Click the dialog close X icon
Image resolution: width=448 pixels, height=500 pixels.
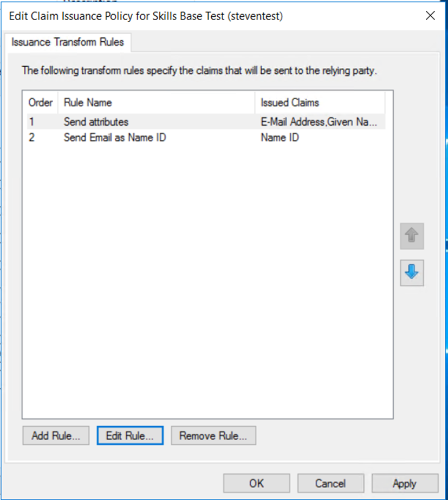point(430,16)
